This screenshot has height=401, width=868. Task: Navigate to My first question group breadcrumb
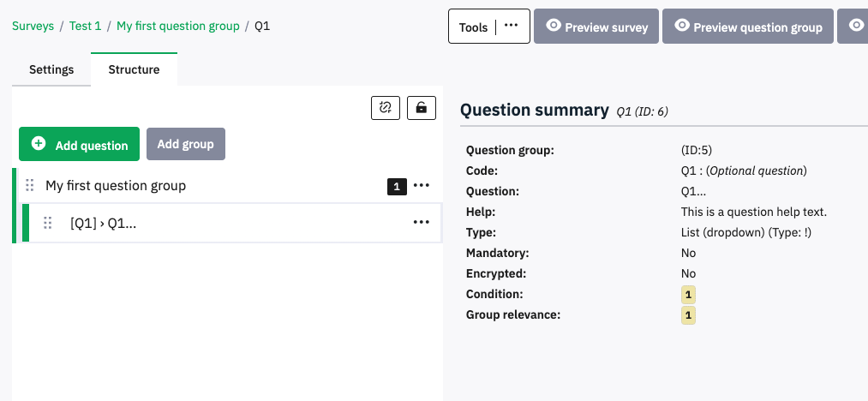[178, 26]
